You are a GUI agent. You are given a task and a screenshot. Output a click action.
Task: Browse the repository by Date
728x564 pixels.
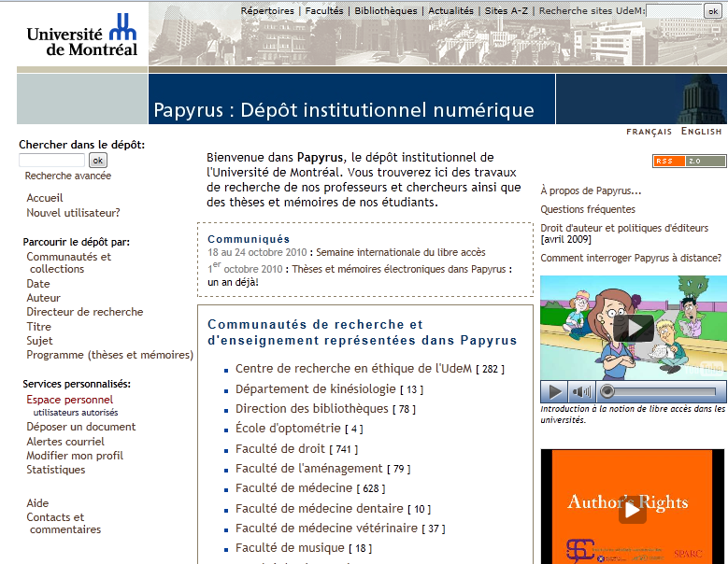[38, 284]
